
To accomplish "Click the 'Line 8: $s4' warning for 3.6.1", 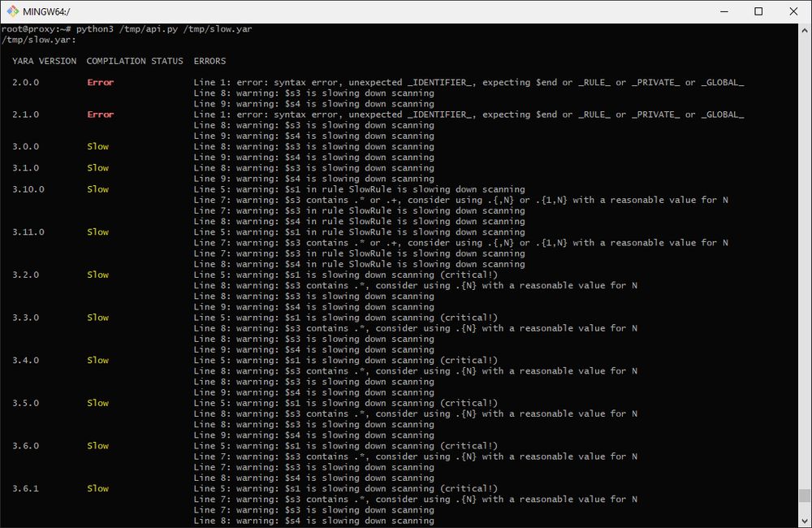I will [x=313, y=521].
